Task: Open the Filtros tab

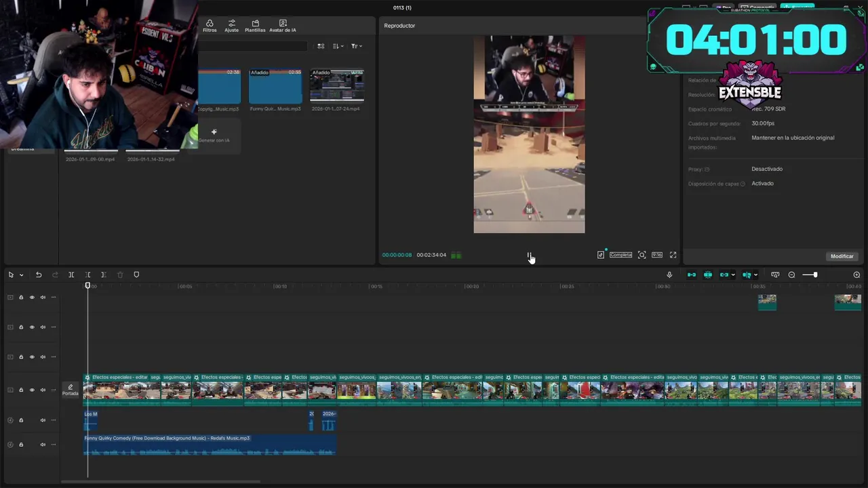Action: [210, 26]
